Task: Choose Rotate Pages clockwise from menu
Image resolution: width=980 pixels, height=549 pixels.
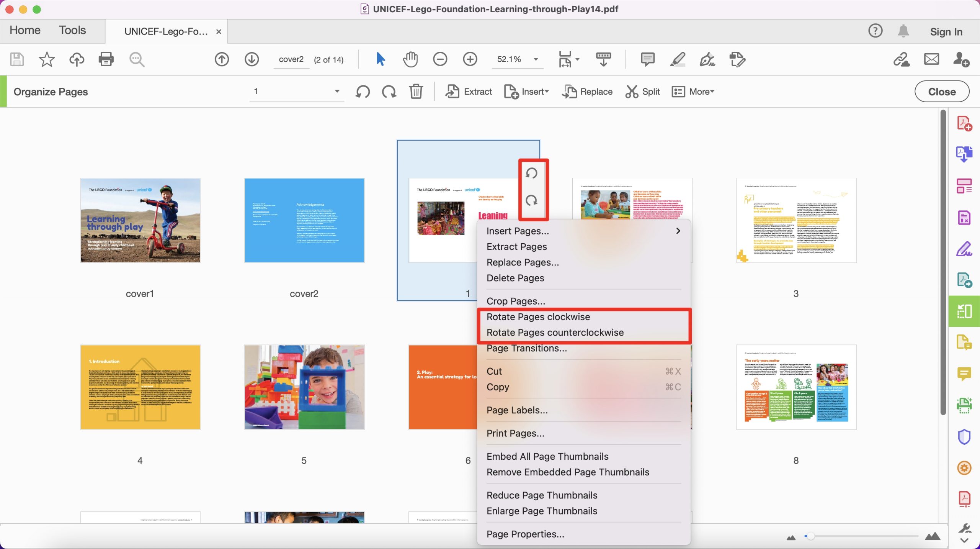Action: (538, 317)
